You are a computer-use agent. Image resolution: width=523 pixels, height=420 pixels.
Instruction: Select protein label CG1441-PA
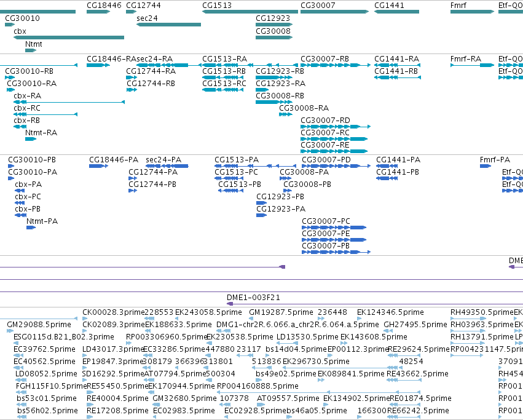coord(398,160)
